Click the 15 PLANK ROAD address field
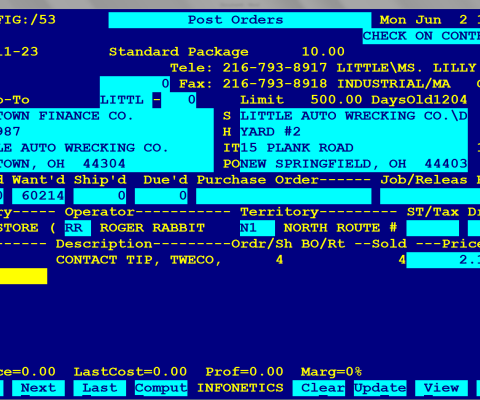Screen dimensions: 480x400 (x=354, y=148)
